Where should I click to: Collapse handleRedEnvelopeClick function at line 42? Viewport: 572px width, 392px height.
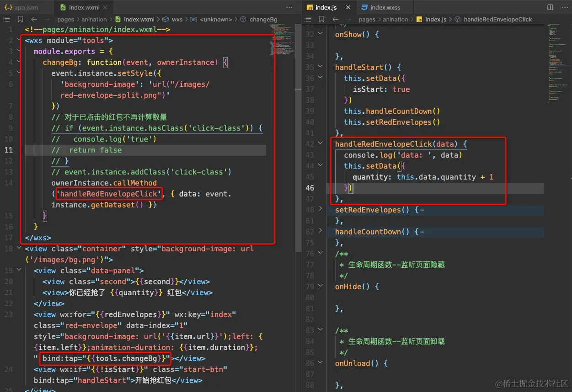coord(321,144)
